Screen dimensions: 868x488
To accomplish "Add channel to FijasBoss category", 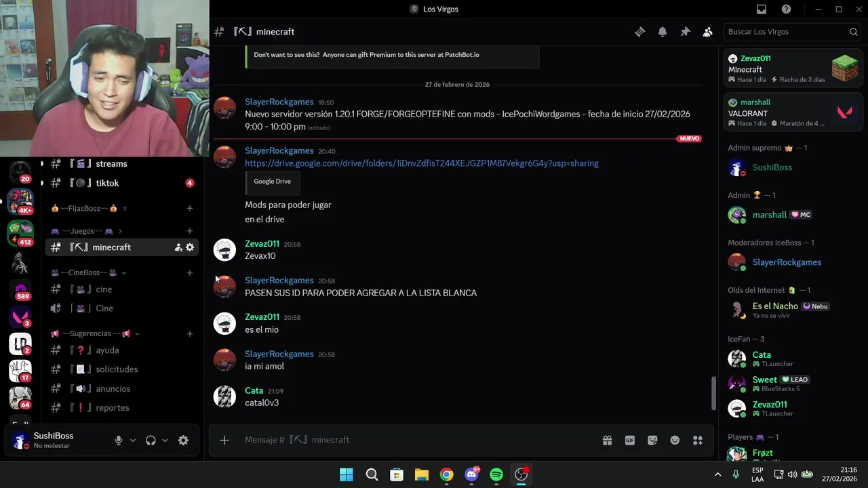I will (190, 209).
